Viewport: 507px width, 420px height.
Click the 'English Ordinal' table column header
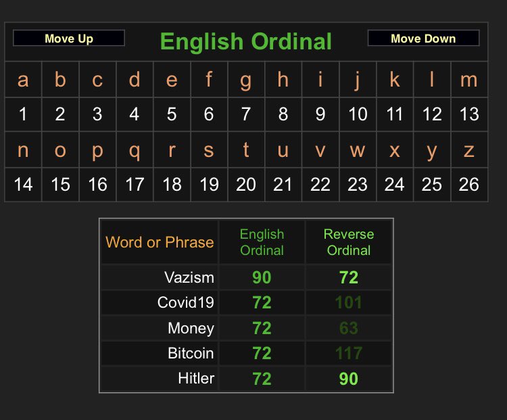pos(262,242)
